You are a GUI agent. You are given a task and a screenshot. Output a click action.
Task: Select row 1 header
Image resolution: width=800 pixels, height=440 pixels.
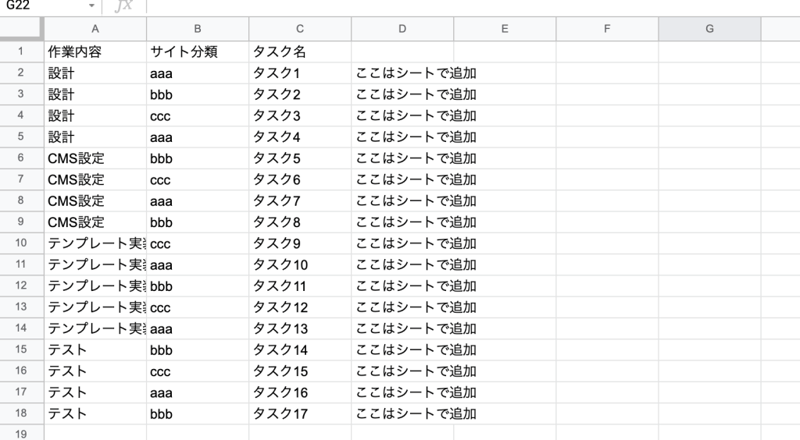(21, 50)
